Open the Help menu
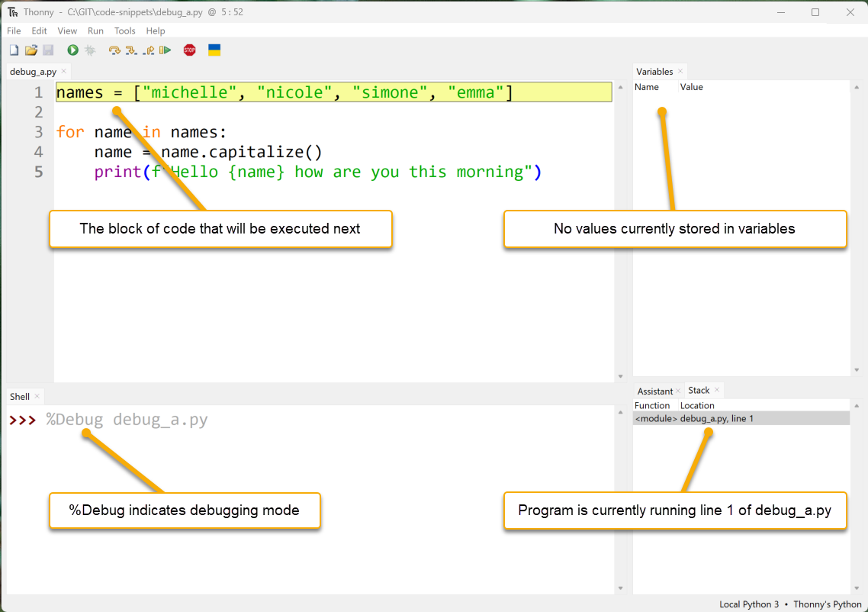Image resolution: width=868 pixels, height=612 pixels. 156,31
